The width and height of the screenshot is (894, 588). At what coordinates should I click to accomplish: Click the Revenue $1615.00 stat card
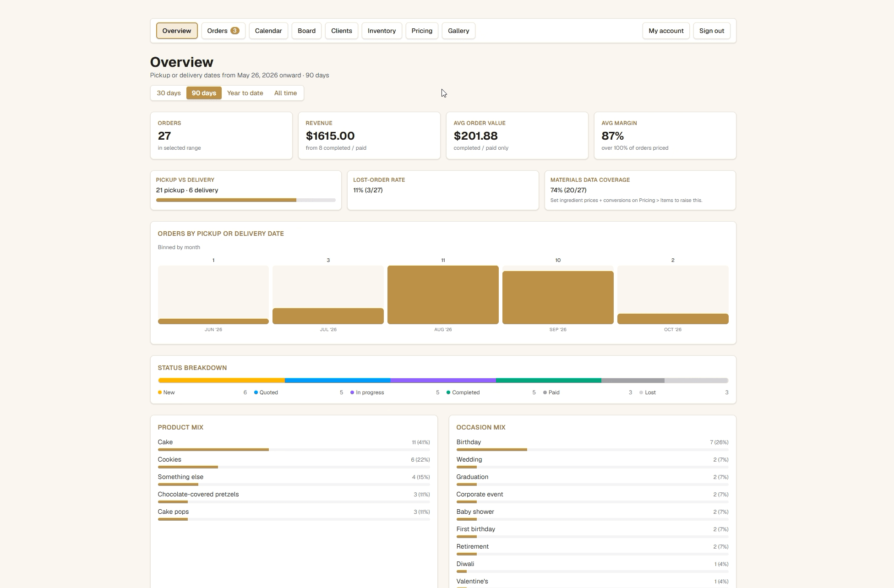click(x=369, y=136)
